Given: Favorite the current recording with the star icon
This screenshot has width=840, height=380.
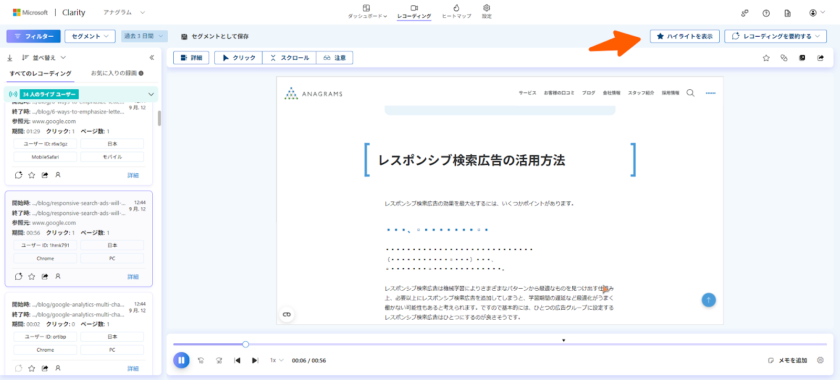Looking at the screenshot, I should pos(766,58).
